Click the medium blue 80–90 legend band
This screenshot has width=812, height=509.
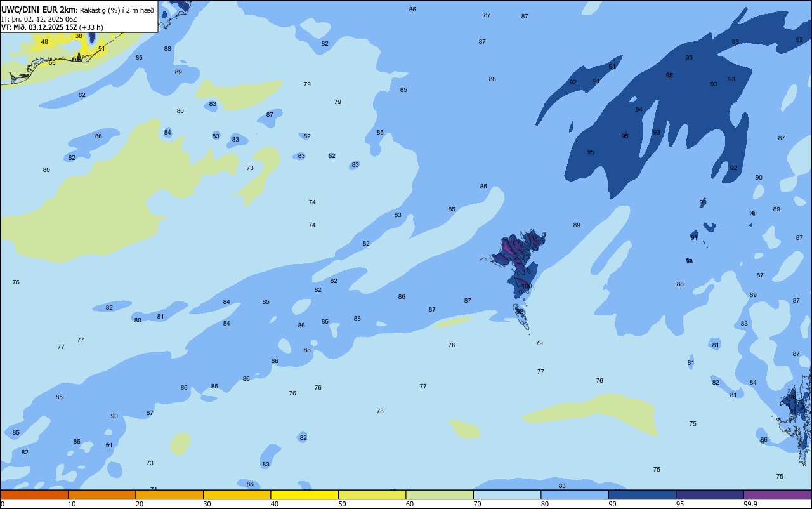point(575,494)
